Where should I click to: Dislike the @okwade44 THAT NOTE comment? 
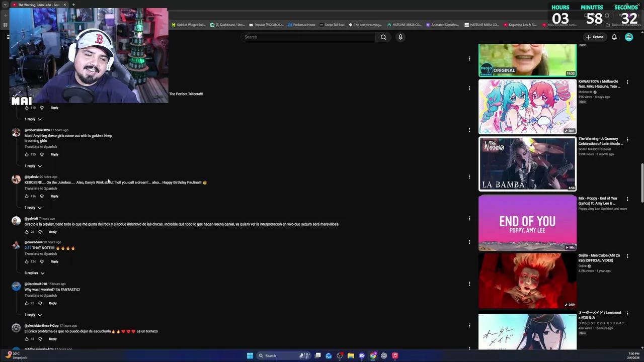click(x=42, y=261)
